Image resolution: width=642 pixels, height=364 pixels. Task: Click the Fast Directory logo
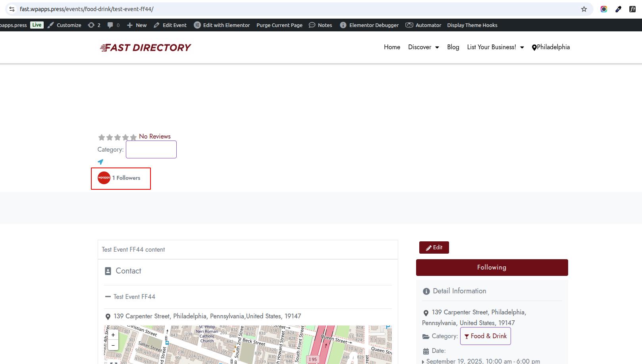coord(145,48)
